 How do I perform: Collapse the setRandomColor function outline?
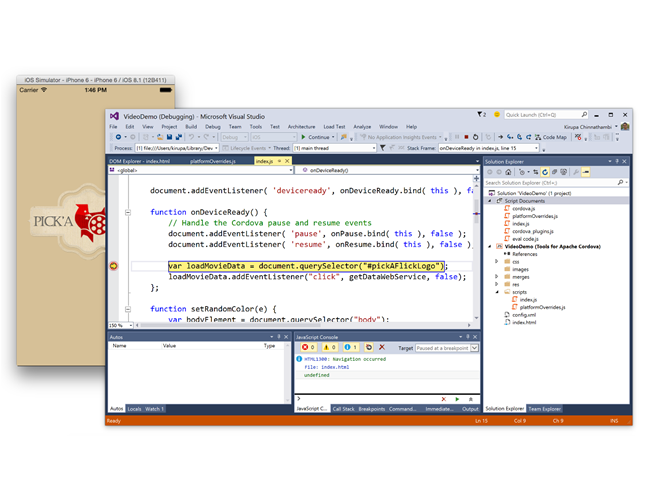pyautogui.click(x=128, y=309)
